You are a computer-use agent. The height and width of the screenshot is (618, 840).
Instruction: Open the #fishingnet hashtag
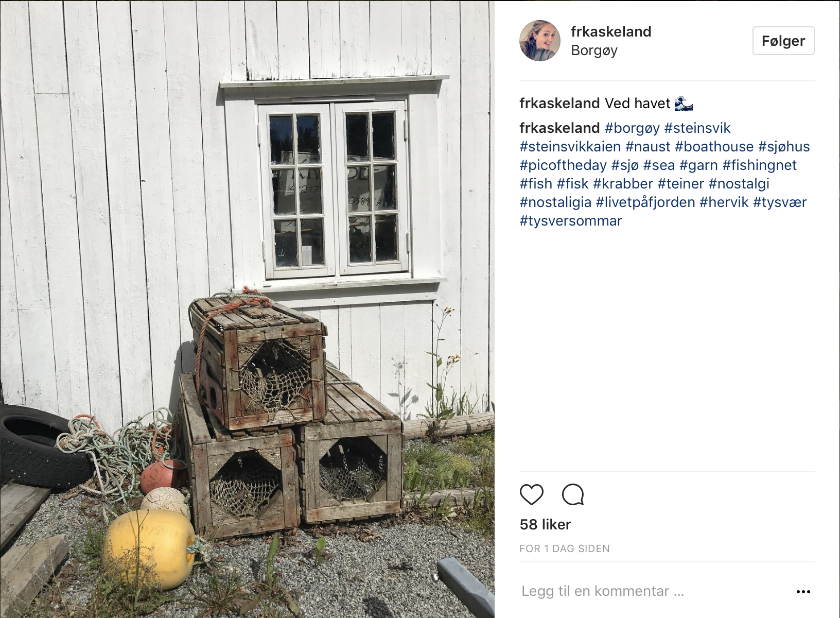click(x=760, y=165)
